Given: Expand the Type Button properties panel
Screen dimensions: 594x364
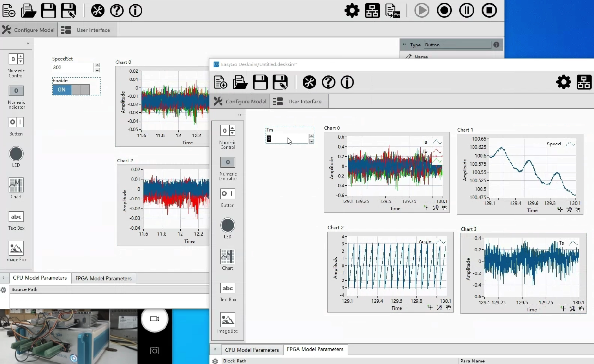Looking at the screenshot, I should coord(404,45).
